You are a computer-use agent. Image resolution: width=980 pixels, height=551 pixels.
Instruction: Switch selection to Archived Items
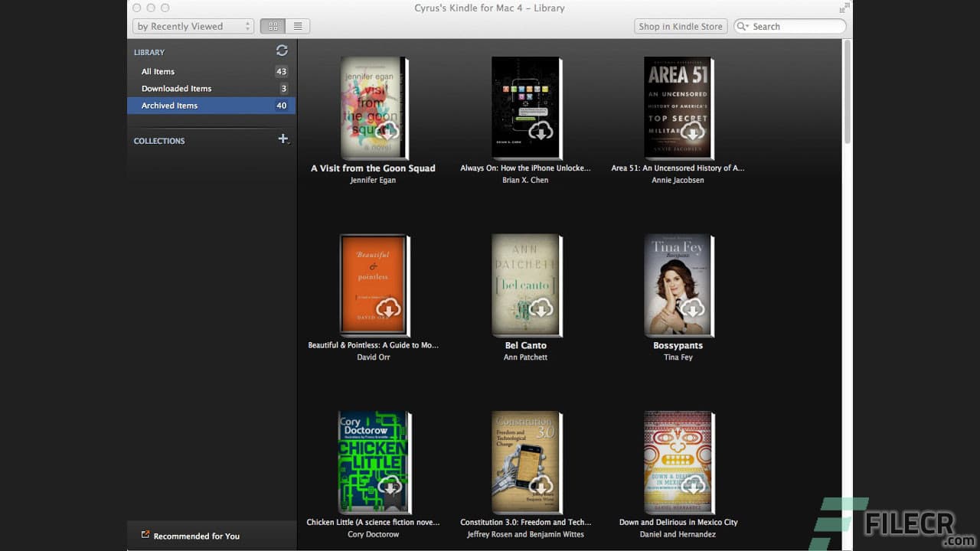(x=169, y=105)
